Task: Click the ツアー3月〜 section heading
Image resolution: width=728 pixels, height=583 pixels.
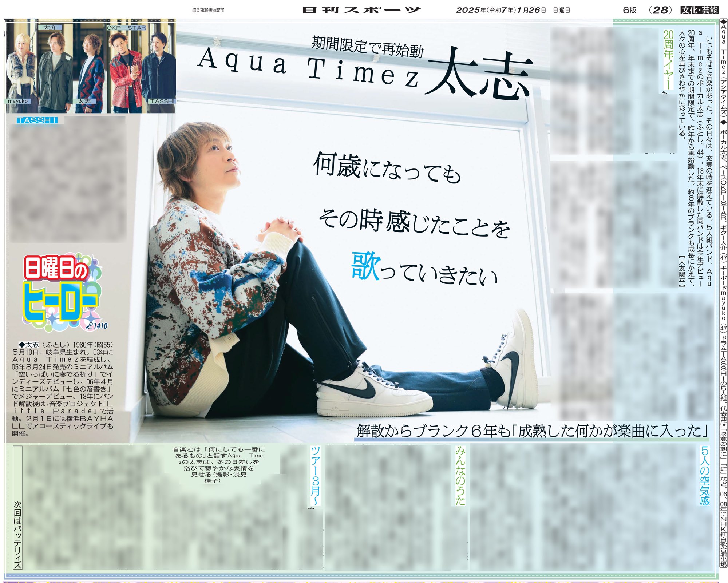Action: pos(315,475)
